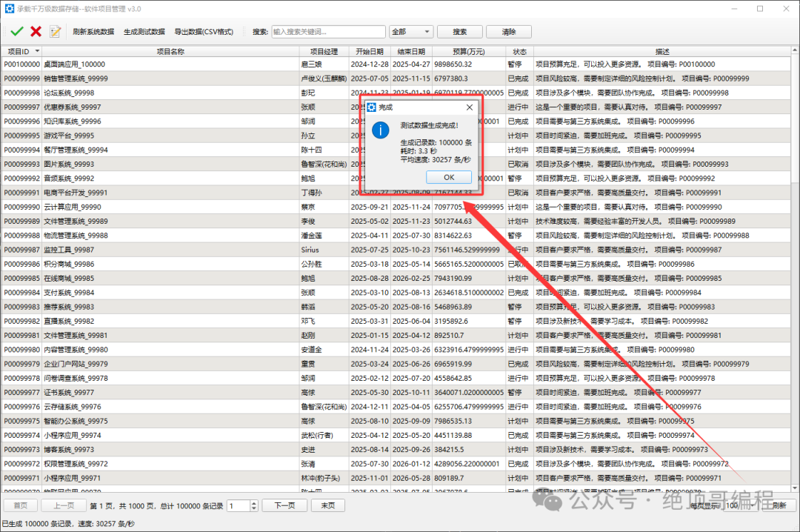Screen dimensions: 800x532
Task: Click the app gear icon in title bar
Action: (9, 9)
